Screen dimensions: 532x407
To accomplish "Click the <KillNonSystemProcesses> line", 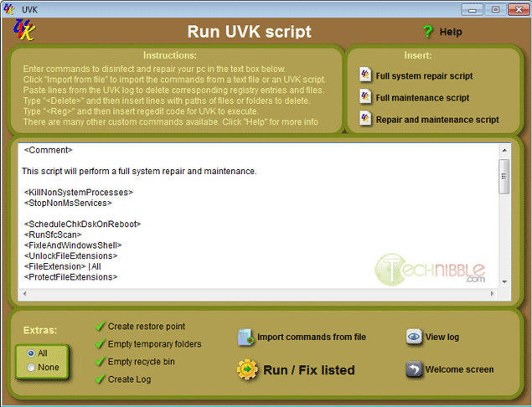I will (x=79, y=193).
